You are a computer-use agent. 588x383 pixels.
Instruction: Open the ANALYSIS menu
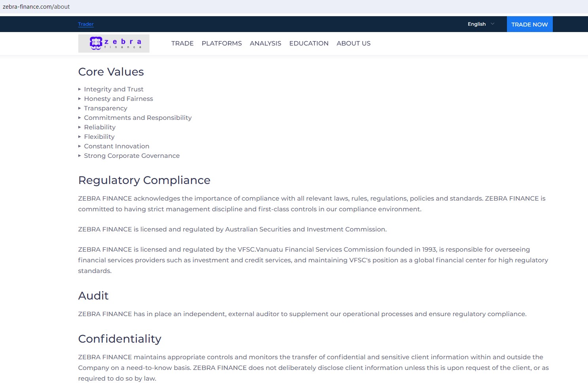[x=265, y=44]
